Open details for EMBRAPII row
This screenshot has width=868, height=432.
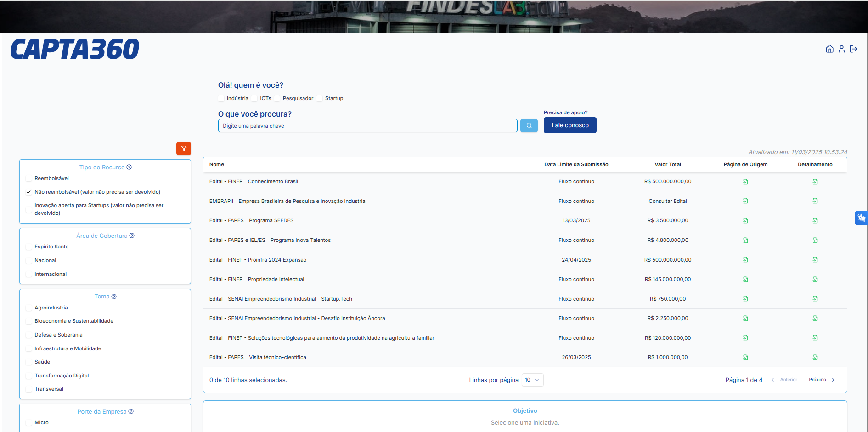pos(815,201)
